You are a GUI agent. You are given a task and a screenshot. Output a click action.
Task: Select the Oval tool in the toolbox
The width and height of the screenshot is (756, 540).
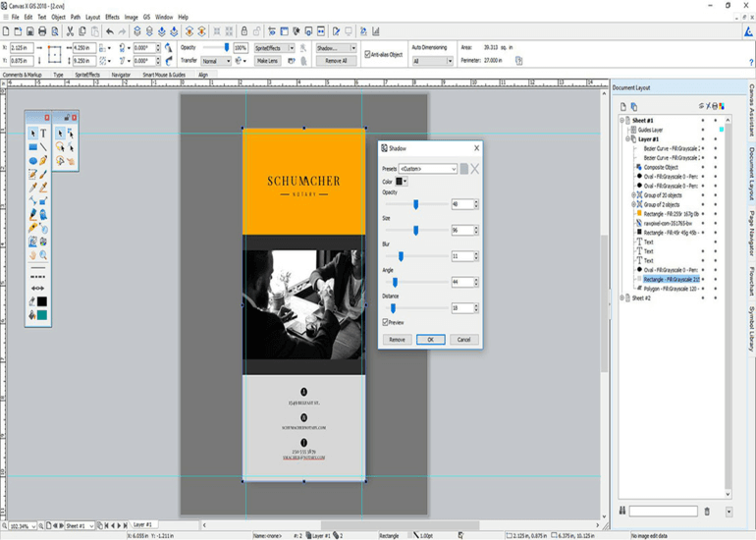click(32, 160)
